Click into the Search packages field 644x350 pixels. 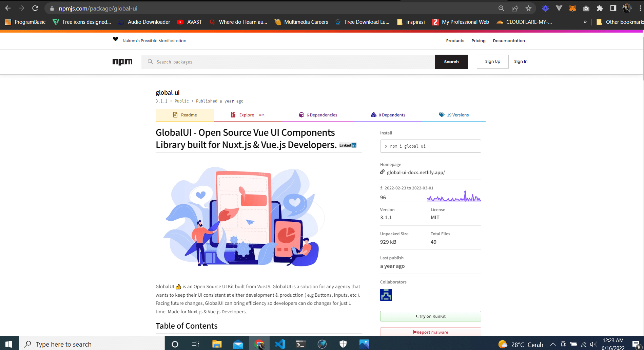[288, 62]
